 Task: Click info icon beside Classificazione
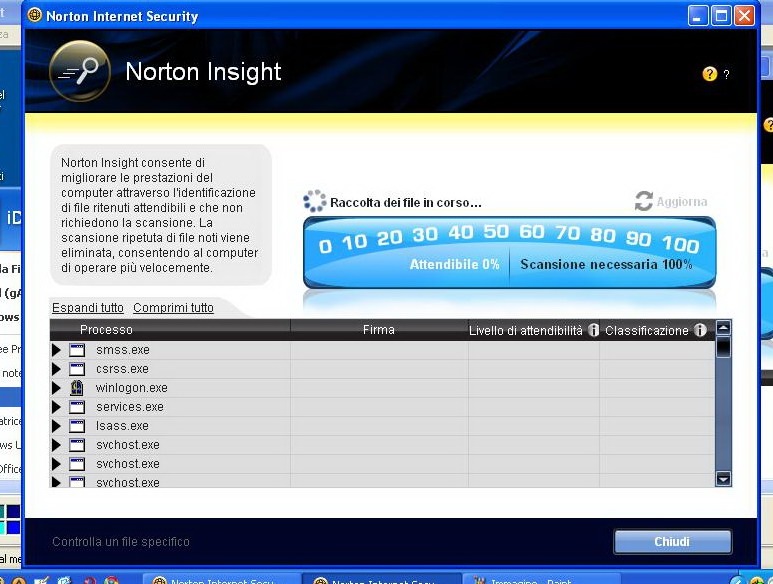(x=700, y=330)
